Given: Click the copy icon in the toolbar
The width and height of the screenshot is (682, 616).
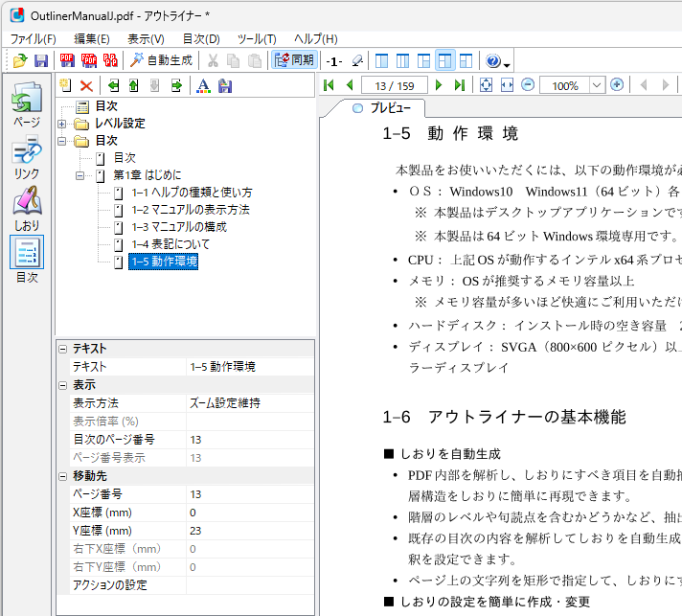Looking at the screenshot, I should [x=234, y=60].
